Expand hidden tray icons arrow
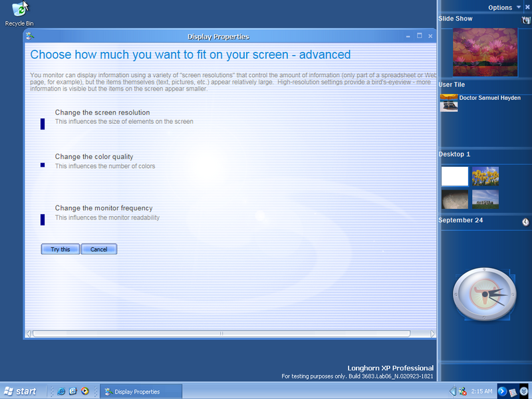Screen dimensions: 532x399 point(453,391)
